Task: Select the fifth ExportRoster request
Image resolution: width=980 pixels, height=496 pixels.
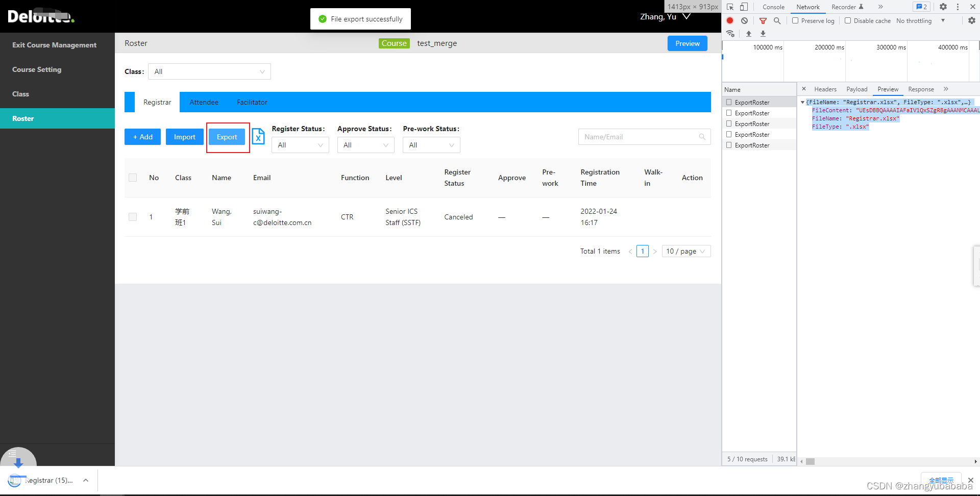Action: (x=759, y=145)
